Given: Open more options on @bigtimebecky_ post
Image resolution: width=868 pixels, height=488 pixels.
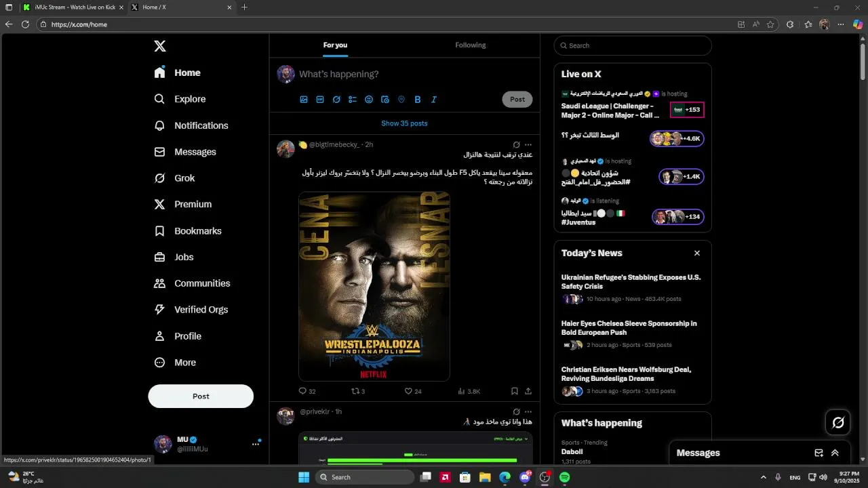Looking at the screenshot, I should pyautogui.click(x=528, y=144).
